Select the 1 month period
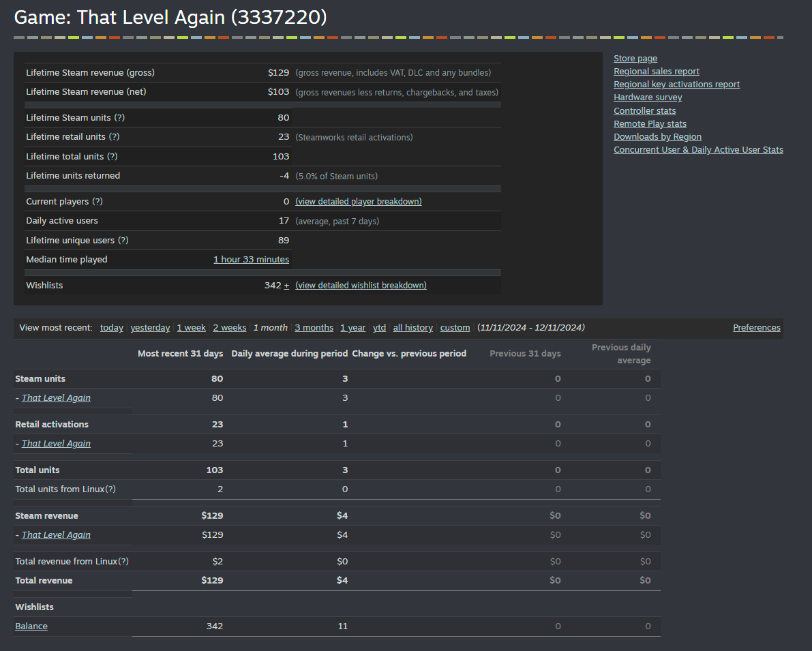812x651 pixels. 270,328
